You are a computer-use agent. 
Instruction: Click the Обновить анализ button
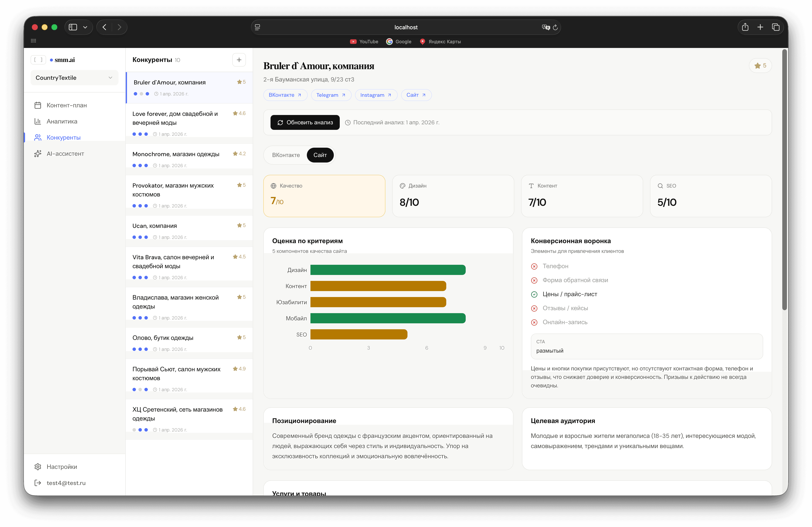point(305,122)
